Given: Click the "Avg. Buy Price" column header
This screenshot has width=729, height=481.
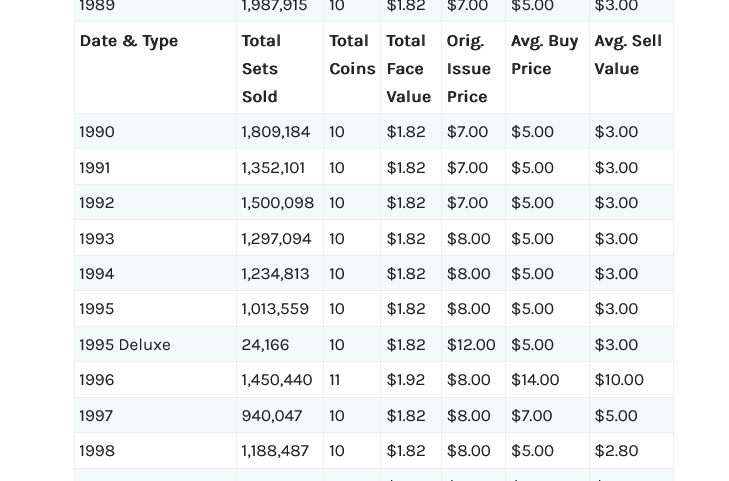Looking at the screenshot, I should (x=544, y=55).
